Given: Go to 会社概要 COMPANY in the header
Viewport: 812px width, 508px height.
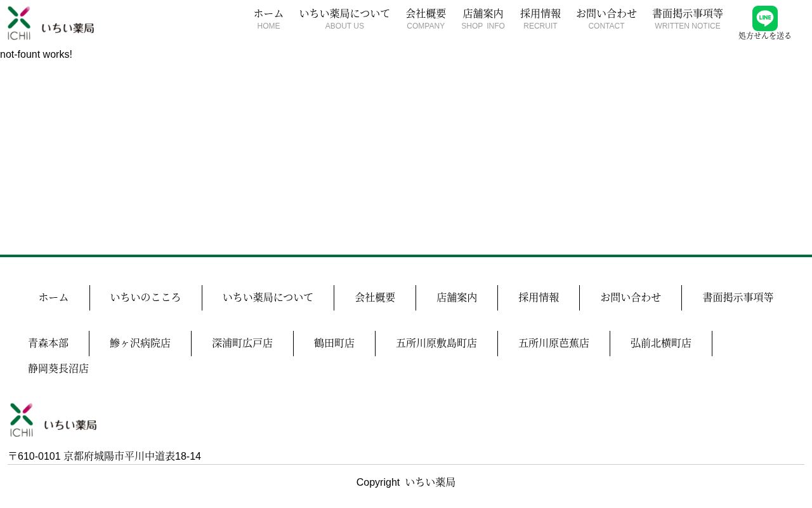Looking at the screenshot, I should [x=426, y=19].
